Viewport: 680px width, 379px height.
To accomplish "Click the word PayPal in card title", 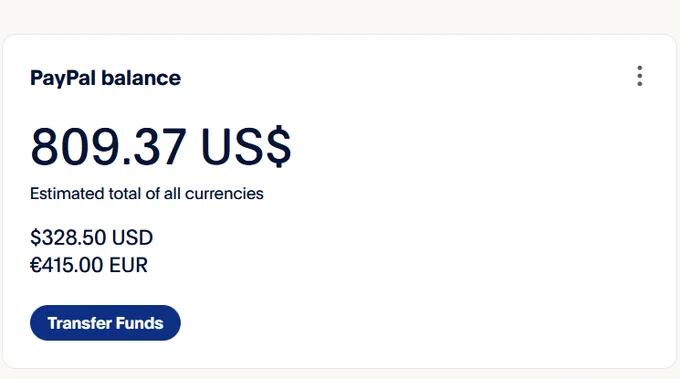I will point(63,78).
